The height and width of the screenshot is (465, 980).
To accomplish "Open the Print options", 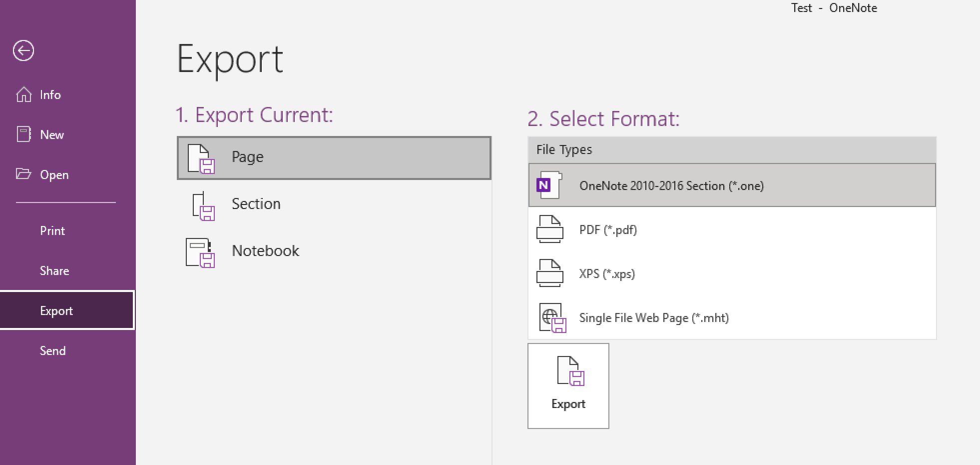I will tap(67, 230).
